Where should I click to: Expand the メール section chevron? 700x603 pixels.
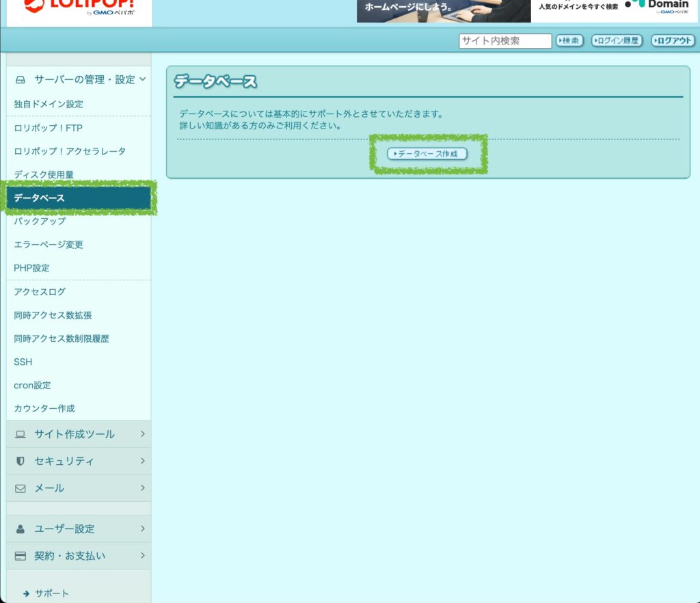coord(142,487)
